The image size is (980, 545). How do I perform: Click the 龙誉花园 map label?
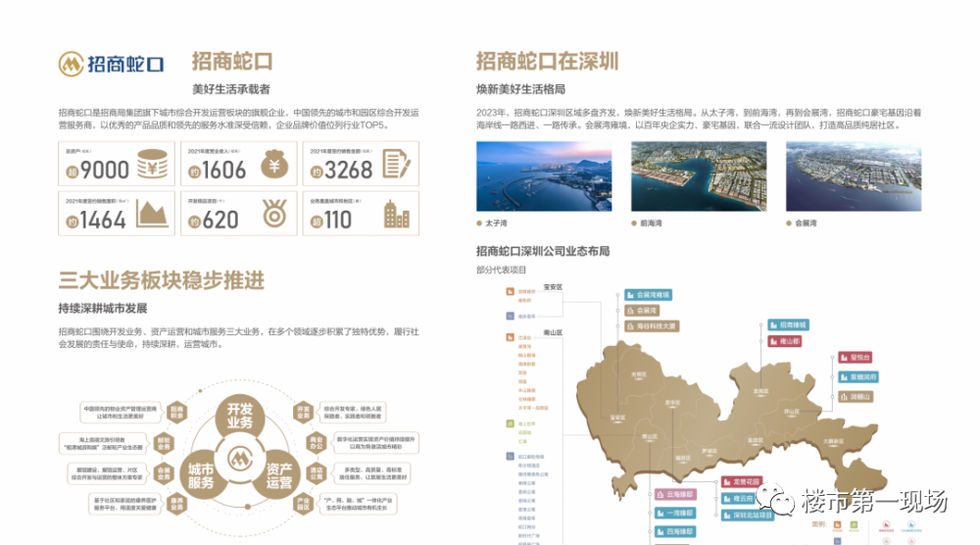pyautogui.click(x=742, y=482)
